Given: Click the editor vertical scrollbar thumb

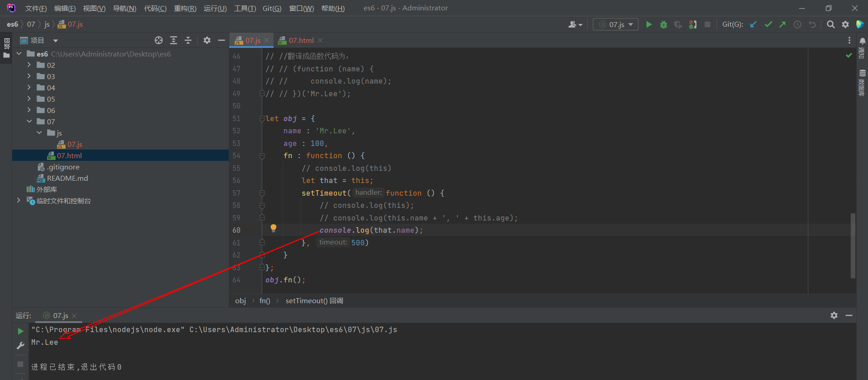Looking at the screenshot, I should (x=853, y=246).
